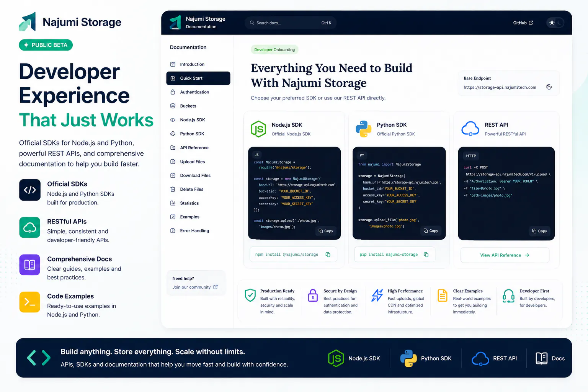Click the Official SDKs code icon

click(30, 190)
